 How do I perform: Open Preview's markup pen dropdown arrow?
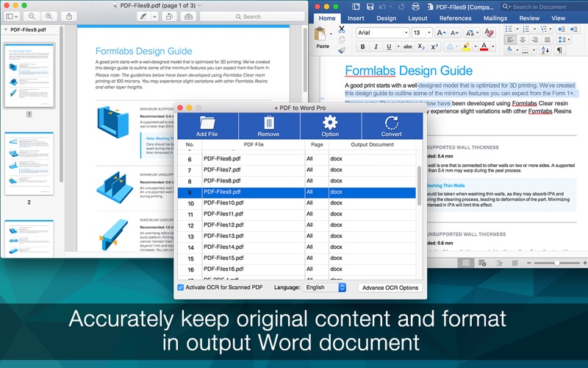[154, 16]
